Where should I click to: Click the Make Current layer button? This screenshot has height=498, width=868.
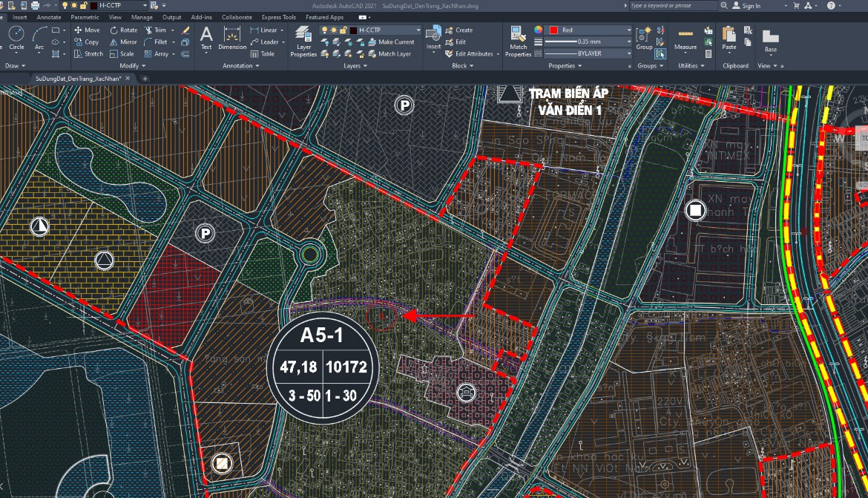[x=391, y=42]
